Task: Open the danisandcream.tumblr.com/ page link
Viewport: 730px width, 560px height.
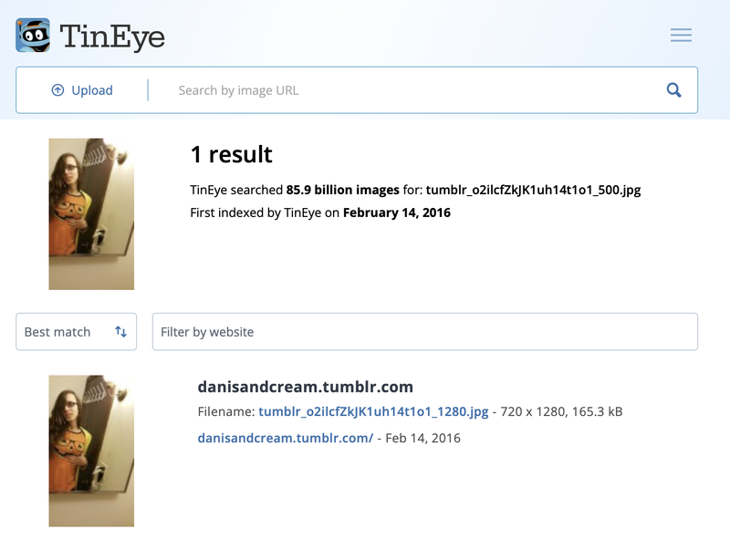Action: [286, 438]
